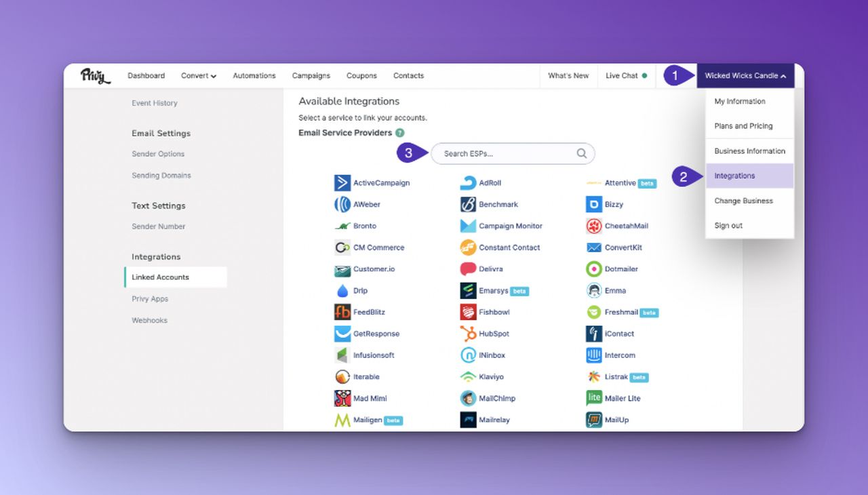Image resolution: width=868 pixels, height=495 pixels.
Task: Click the AWeber logo icon
Action: click(342, 204)
